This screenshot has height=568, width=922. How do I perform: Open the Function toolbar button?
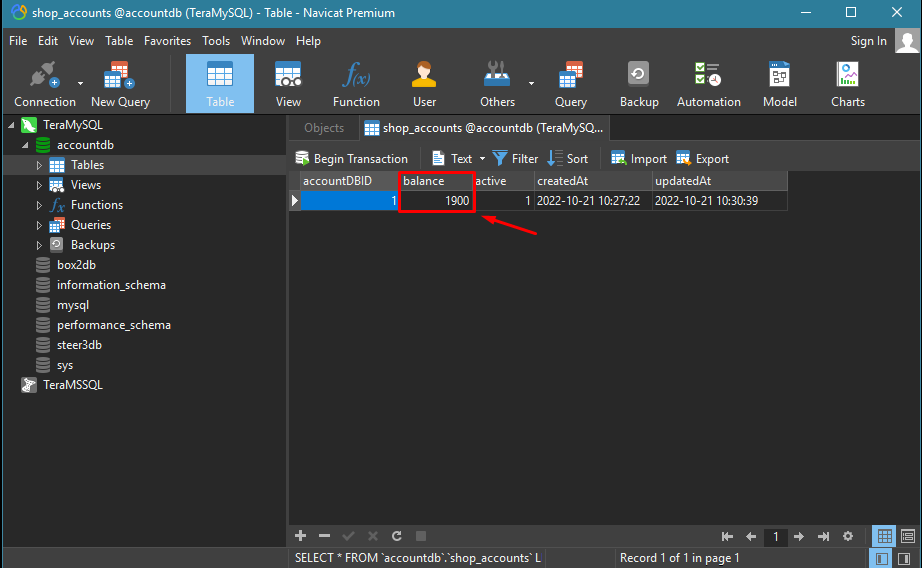[x=356, y=84]
